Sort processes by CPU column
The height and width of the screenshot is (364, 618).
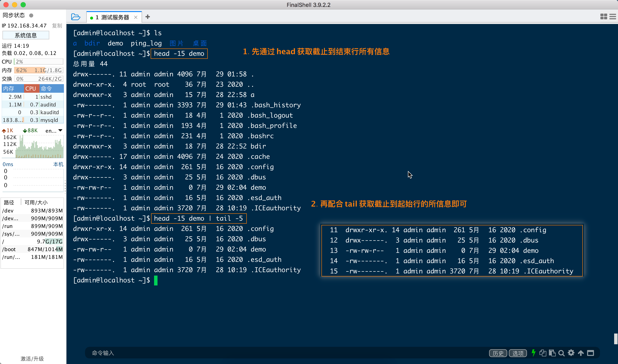click(31, 89)
